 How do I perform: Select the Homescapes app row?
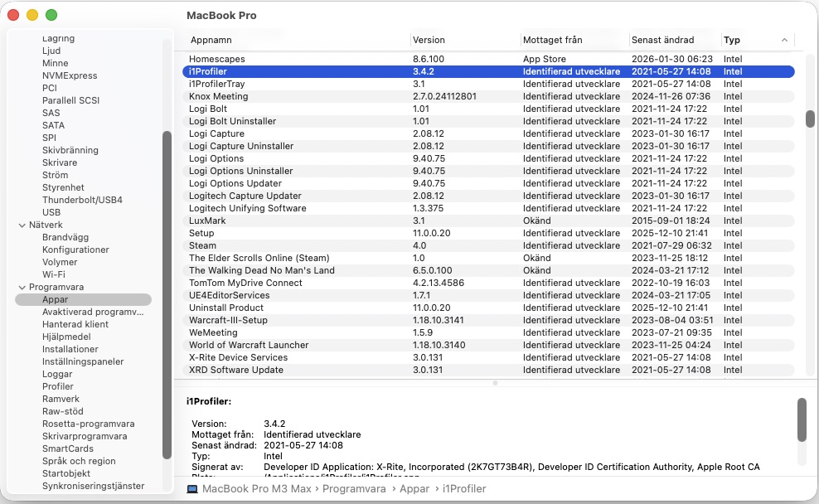217,59
